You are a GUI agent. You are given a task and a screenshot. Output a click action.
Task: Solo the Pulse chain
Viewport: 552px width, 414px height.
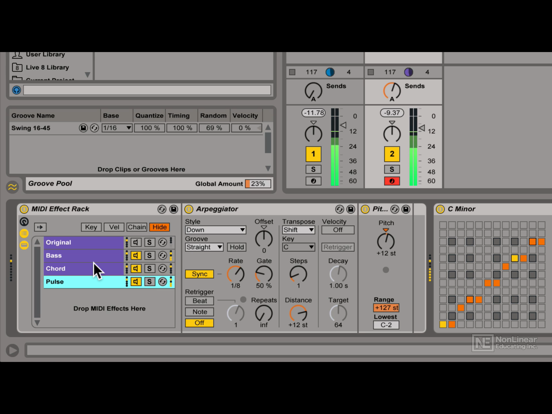point(149,281)
